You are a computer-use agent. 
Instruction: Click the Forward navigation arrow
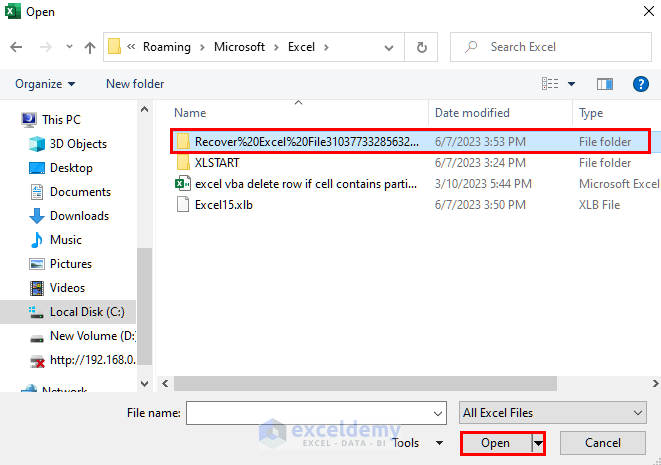point(46,47)
